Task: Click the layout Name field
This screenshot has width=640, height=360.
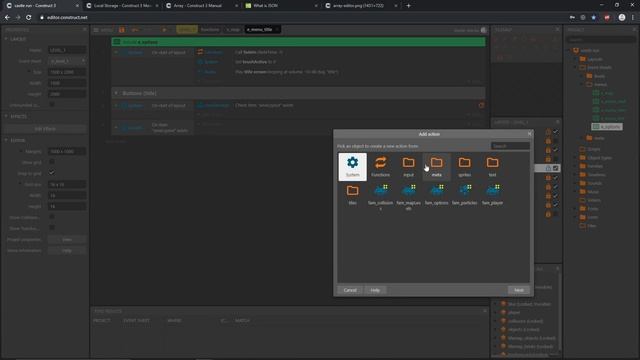Action: pos(67,50)
